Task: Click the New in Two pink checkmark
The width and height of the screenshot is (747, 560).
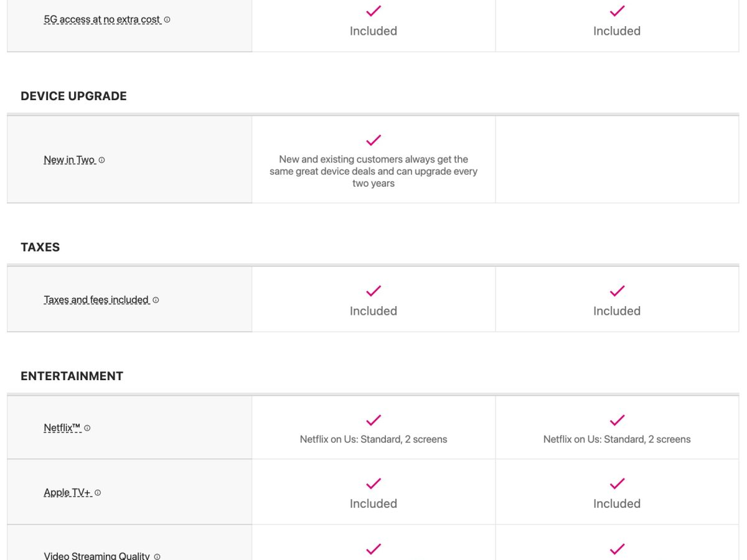Action: pyautogui.click(x=374, y=140)
